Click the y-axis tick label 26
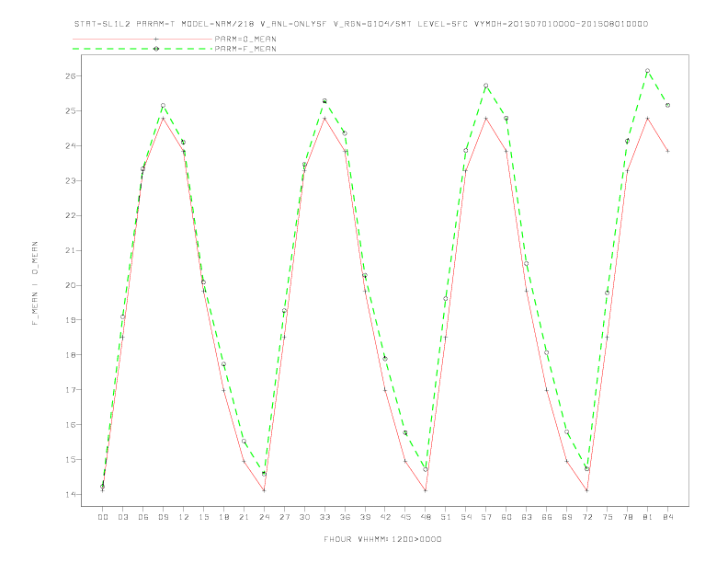The image size is (728, 563). [71, 75]
